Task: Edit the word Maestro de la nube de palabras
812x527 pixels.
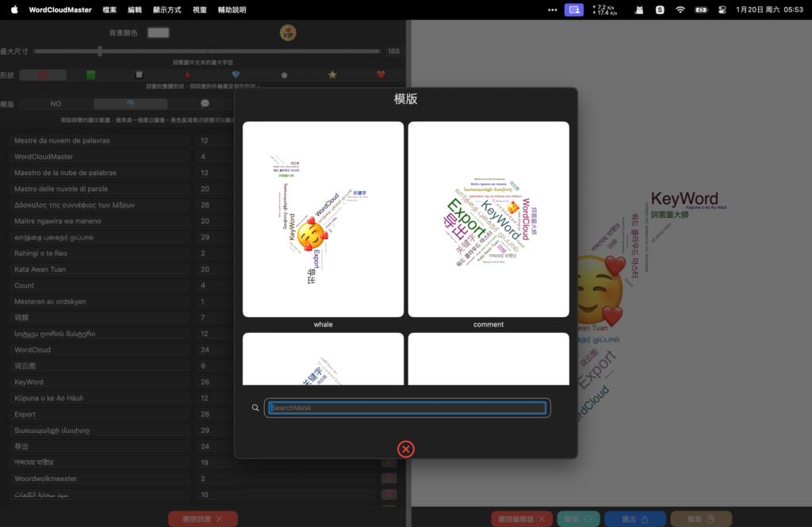Action: (x=99, y=173)
